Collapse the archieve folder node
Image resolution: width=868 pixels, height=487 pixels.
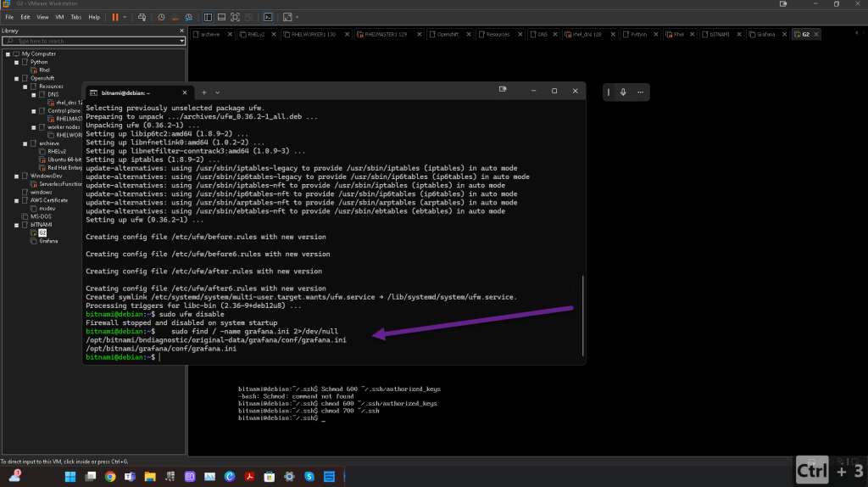[x=25, y=143]
